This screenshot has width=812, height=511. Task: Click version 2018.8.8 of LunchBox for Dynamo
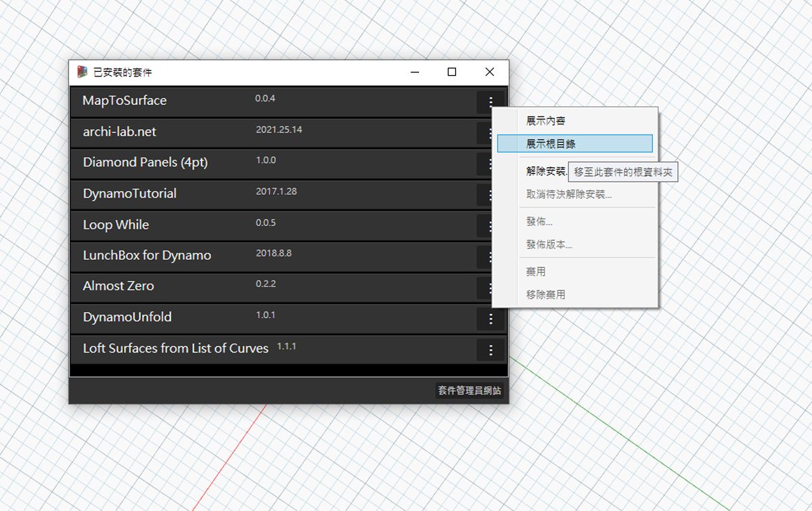(x=273, y=253)
